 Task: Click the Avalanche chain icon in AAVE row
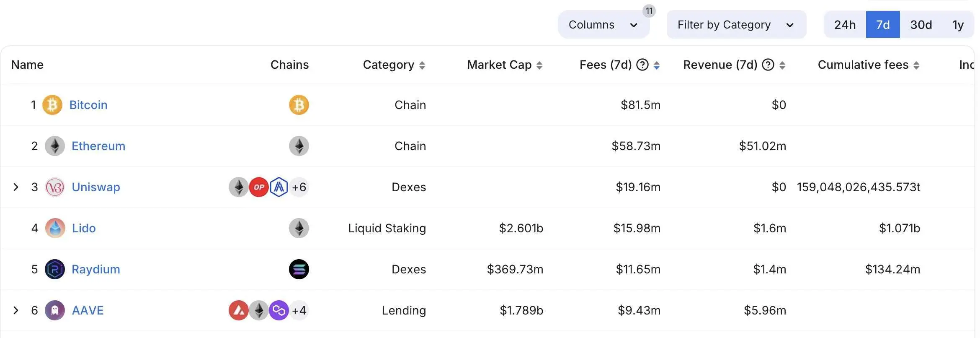click(x=239, y=310)
